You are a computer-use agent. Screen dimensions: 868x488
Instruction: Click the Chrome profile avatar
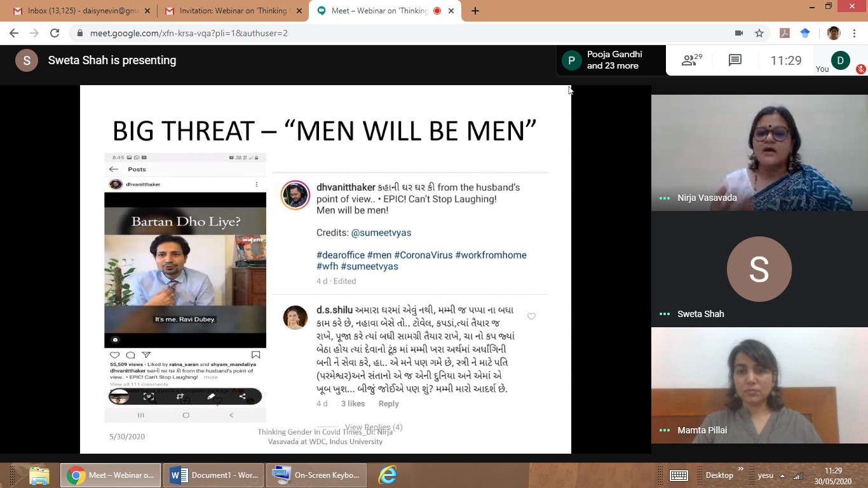pos(834,33)
